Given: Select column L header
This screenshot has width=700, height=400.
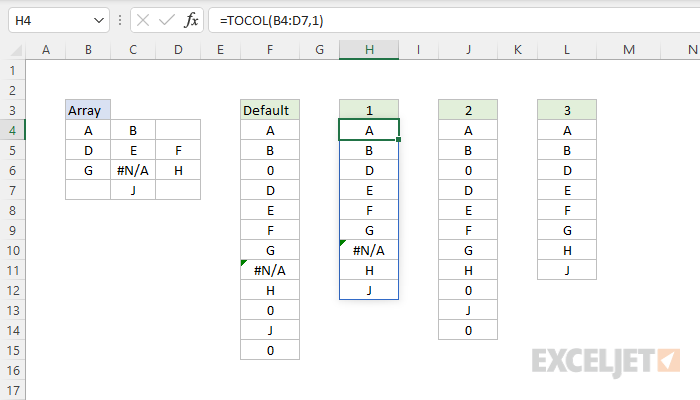Looking at the screenshot, I should tap(566, 49).
